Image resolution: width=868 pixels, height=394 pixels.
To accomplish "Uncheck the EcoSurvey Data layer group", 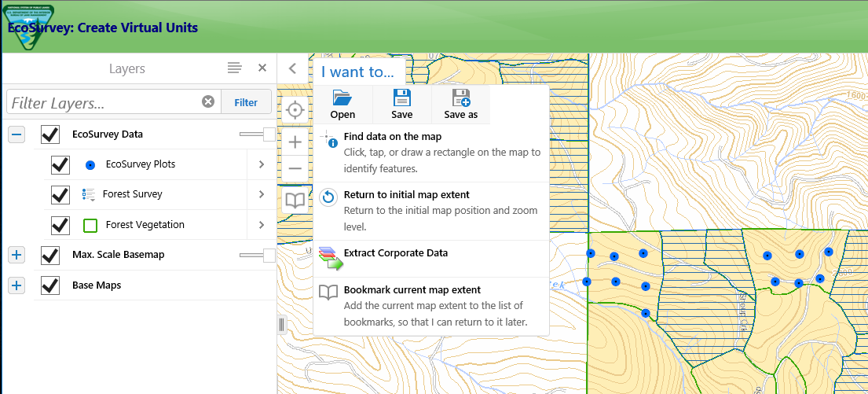I will [50, 134].
